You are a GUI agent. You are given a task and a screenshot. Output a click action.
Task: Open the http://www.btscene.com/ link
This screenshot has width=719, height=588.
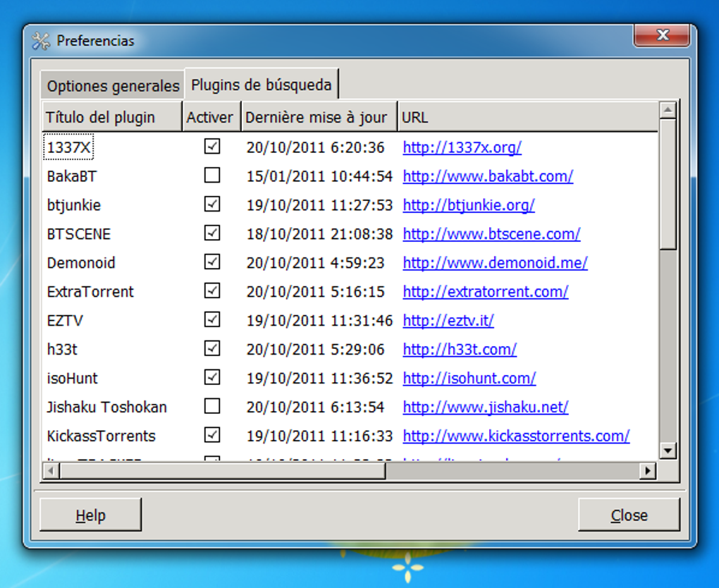[x=491, y=234]
